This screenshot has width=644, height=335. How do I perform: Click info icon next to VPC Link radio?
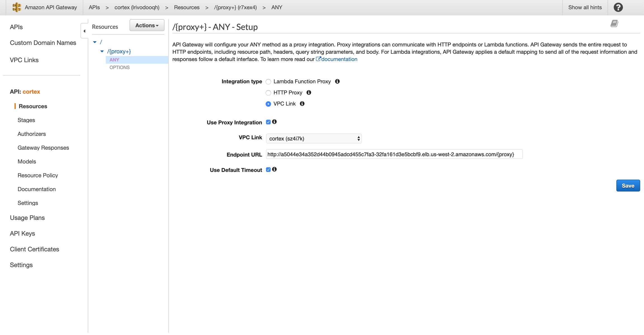point(302,104)
